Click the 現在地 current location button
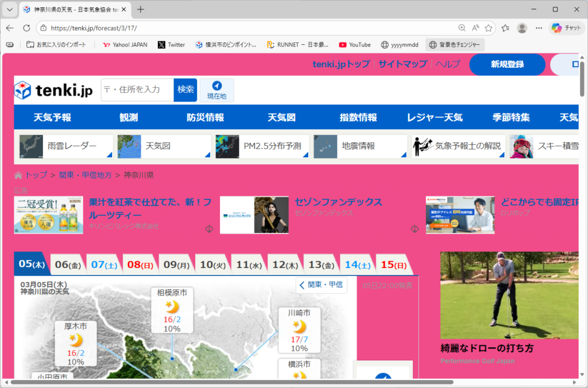Screen dimensions: 588x388 tap(216, 90)
